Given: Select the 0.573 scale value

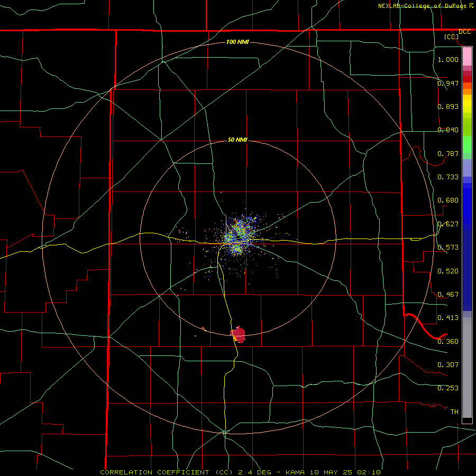Looking at the screenshot, I should (x=448, y=247).
